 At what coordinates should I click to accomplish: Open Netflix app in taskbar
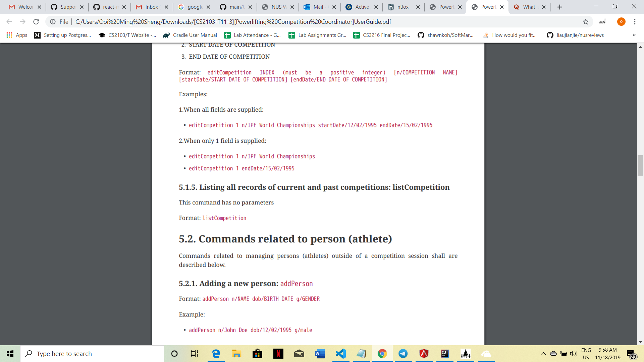tap(278, 354)
